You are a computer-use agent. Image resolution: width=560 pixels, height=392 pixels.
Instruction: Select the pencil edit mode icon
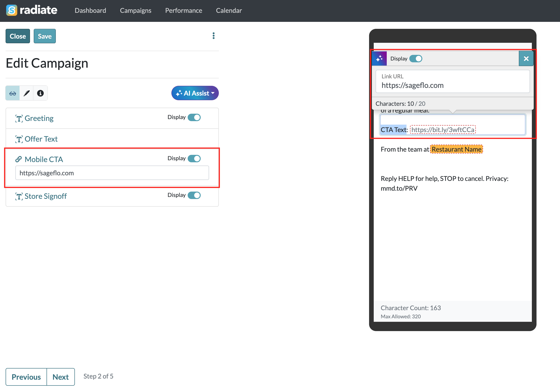click(x=27, y=93)
